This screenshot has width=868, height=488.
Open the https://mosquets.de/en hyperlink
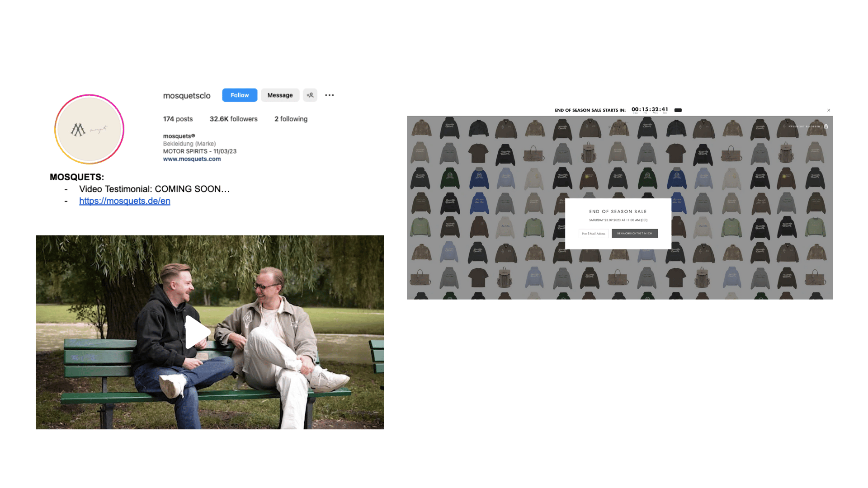(x=125, y=201)
